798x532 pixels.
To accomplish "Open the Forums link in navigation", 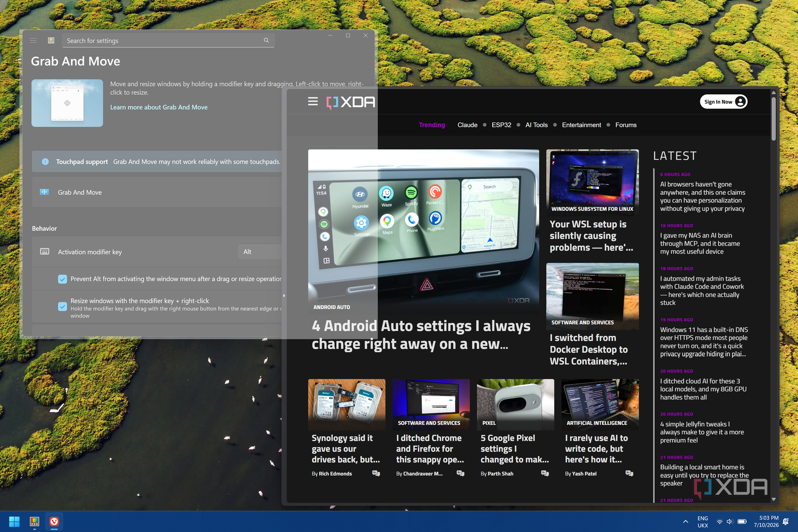I will pos(626,125).
